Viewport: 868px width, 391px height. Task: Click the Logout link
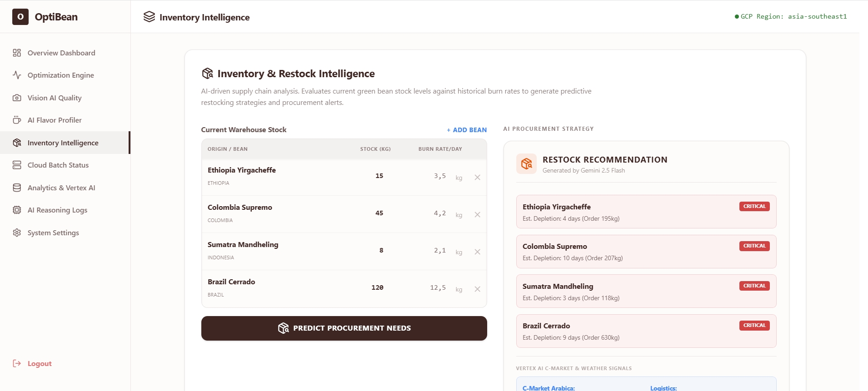(32, 363)
